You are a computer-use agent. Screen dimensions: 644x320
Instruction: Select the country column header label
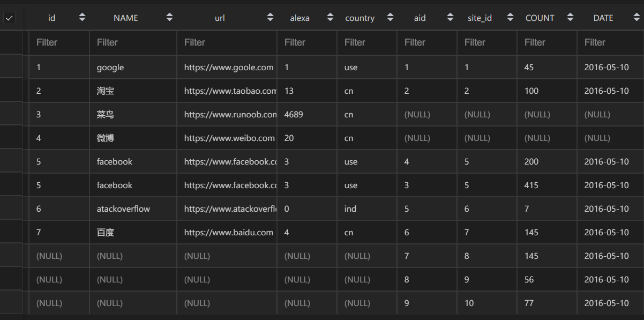point(360,18)
